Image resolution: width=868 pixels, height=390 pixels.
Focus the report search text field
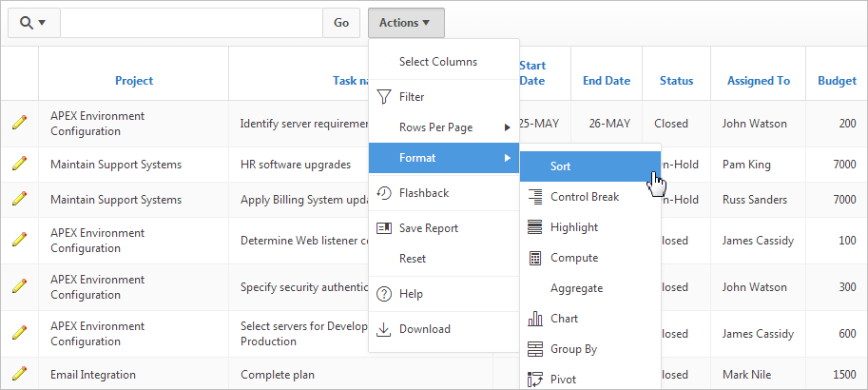point(191,23)
